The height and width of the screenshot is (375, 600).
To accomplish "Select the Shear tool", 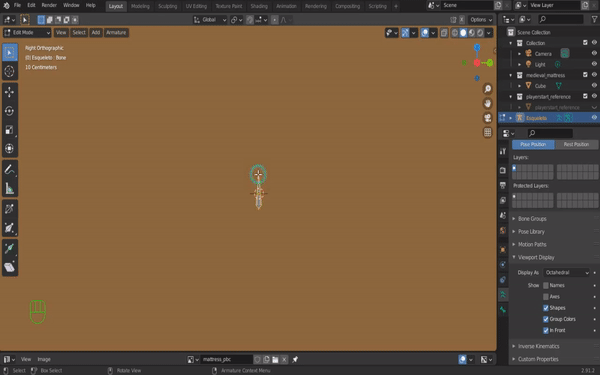I will [10, 267].
